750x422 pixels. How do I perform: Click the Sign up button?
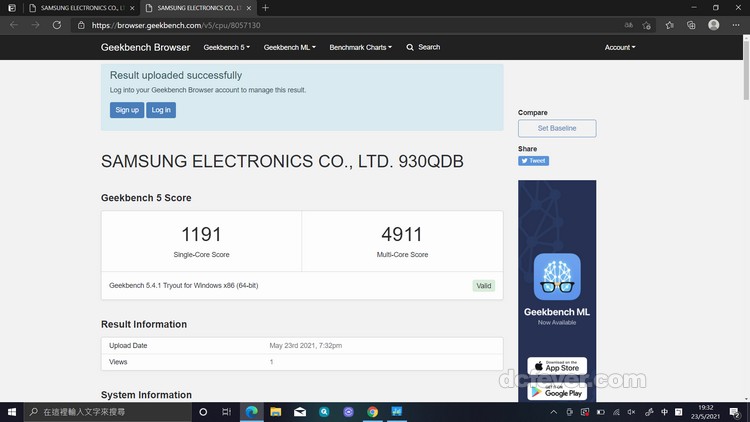click(127, 110)
